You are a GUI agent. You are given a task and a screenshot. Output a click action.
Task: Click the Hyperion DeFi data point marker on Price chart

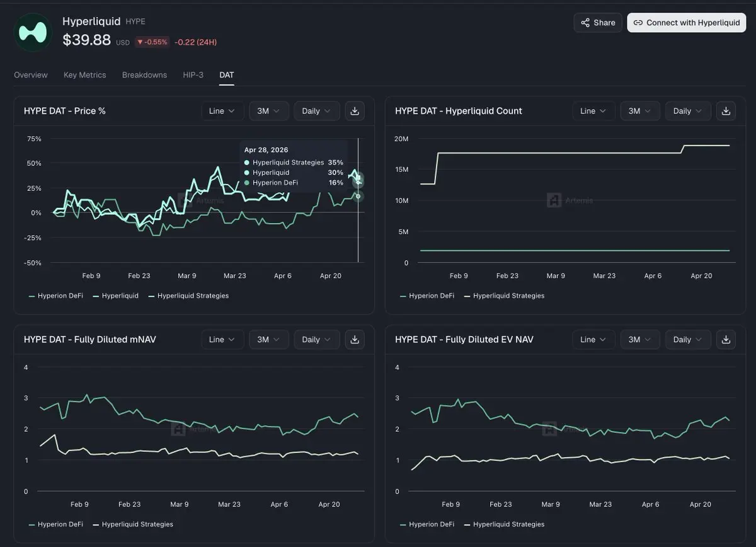tap(358, 197)
